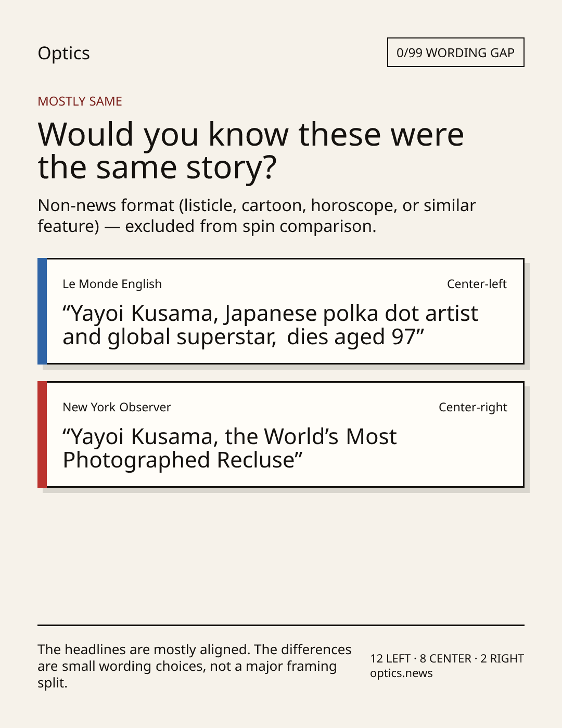Click the Optics logo text
This screenshot has height=728, width=562.
click(63, 53)
